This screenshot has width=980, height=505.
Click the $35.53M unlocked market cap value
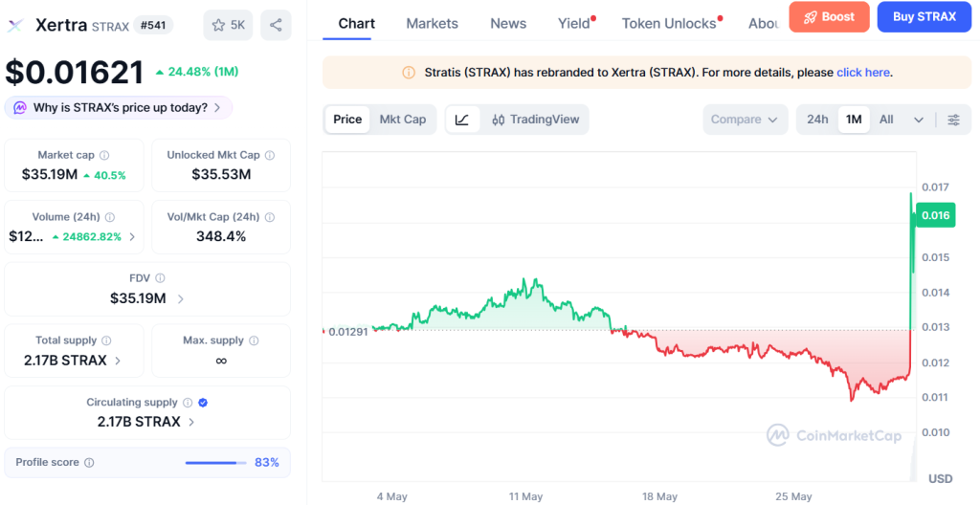tap(221, 175)
